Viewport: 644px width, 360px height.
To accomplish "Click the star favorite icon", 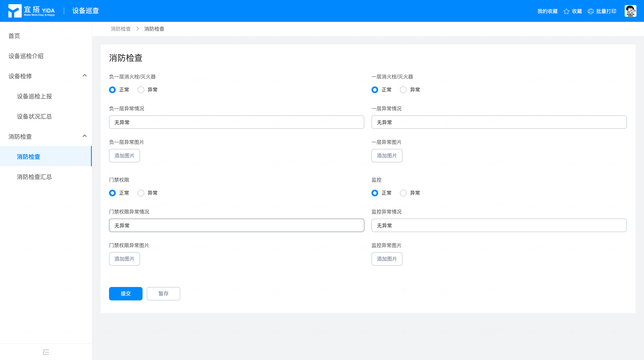I will (x=566, y=12).
